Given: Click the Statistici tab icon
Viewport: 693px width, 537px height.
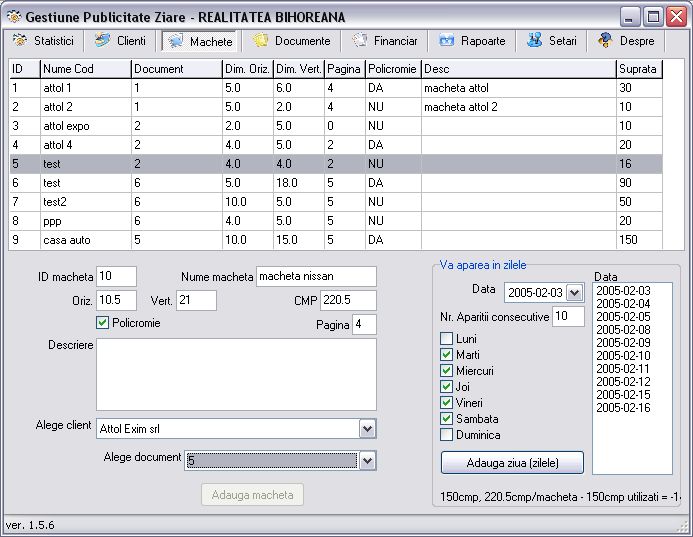Looking at the screenshot, I should coord(20,41).
